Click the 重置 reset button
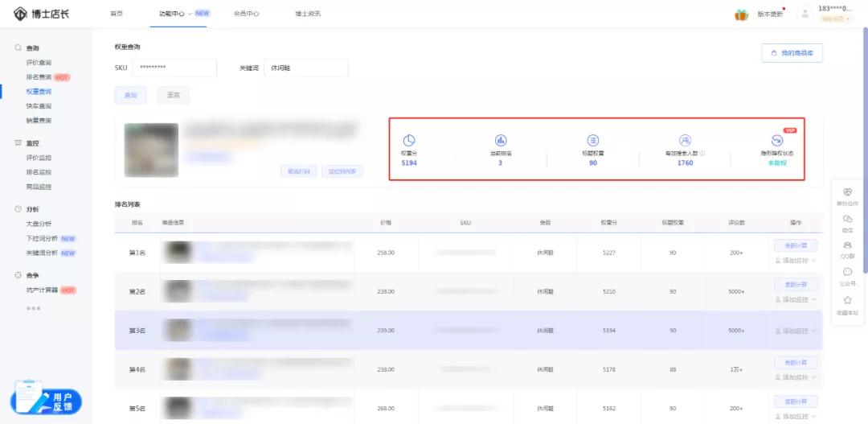Viewport: 868px width, 424px height. 174,95
